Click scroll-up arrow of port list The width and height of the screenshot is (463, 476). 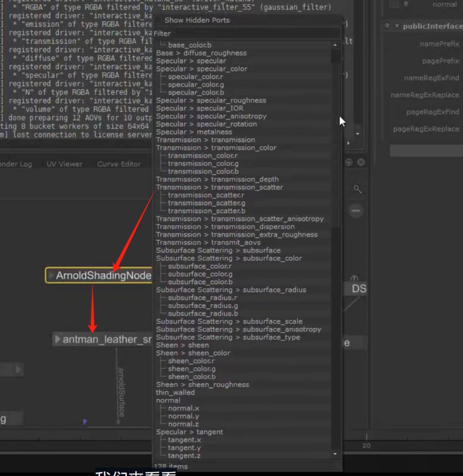tap(335, 45)
